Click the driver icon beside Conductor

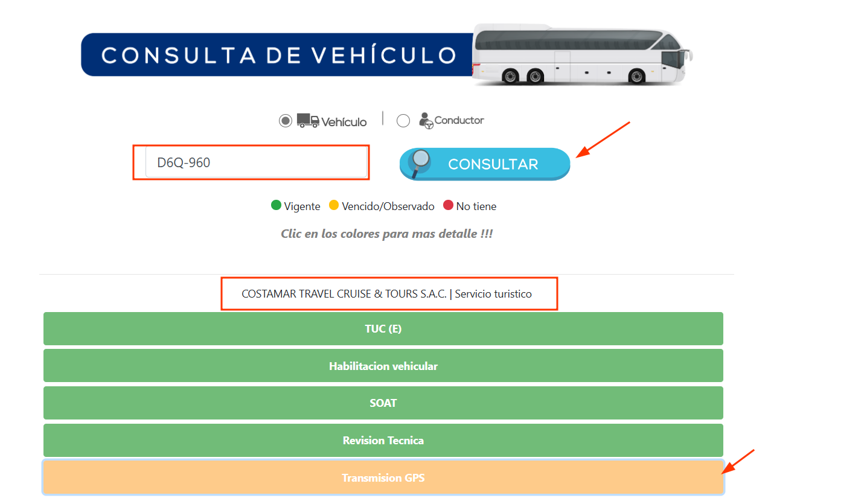pyautogui.click(x=426, y=120)
